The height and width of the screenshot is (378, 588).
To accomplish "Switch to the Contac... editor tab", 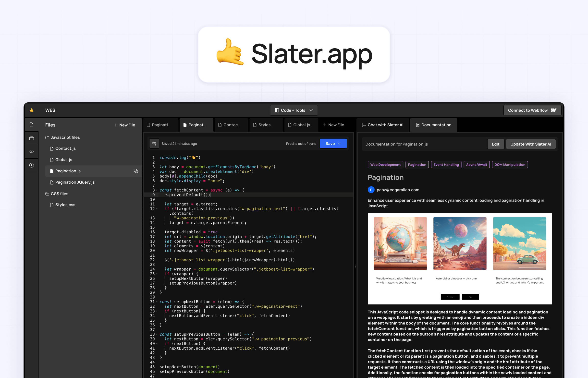I will click(232, 125).
